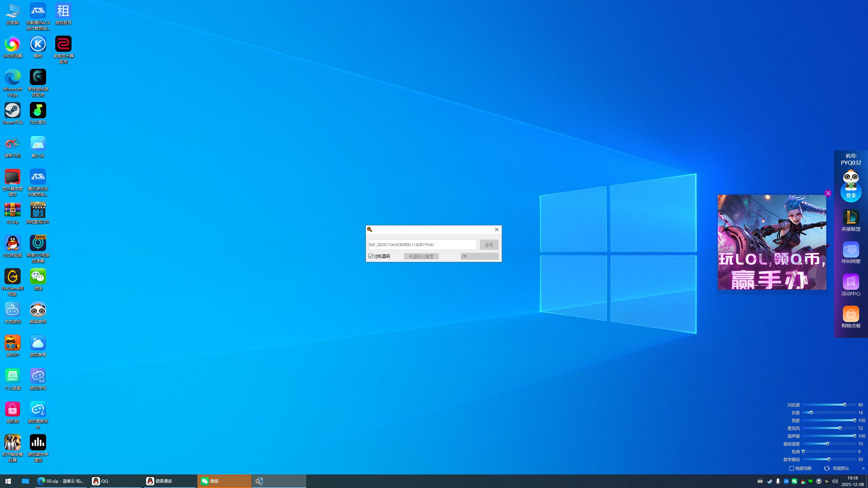The image size is (868, 488).
Task: Click the 登录 button in dialog
Action: click(489, 245)
